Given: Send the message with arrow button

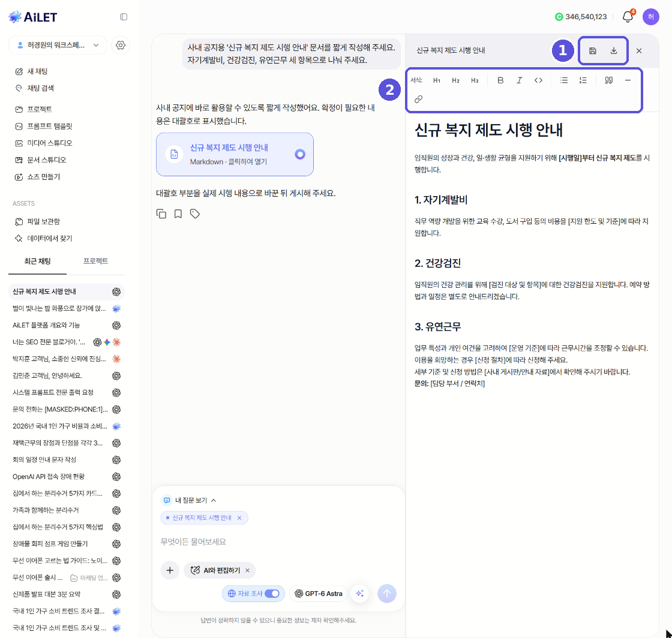Looking at the screenshot, I should [x=386, y=594].
